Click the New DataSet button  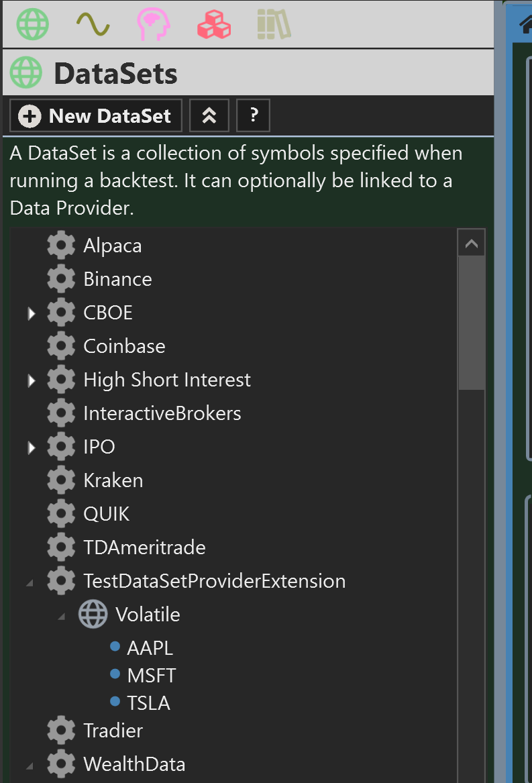95,115
